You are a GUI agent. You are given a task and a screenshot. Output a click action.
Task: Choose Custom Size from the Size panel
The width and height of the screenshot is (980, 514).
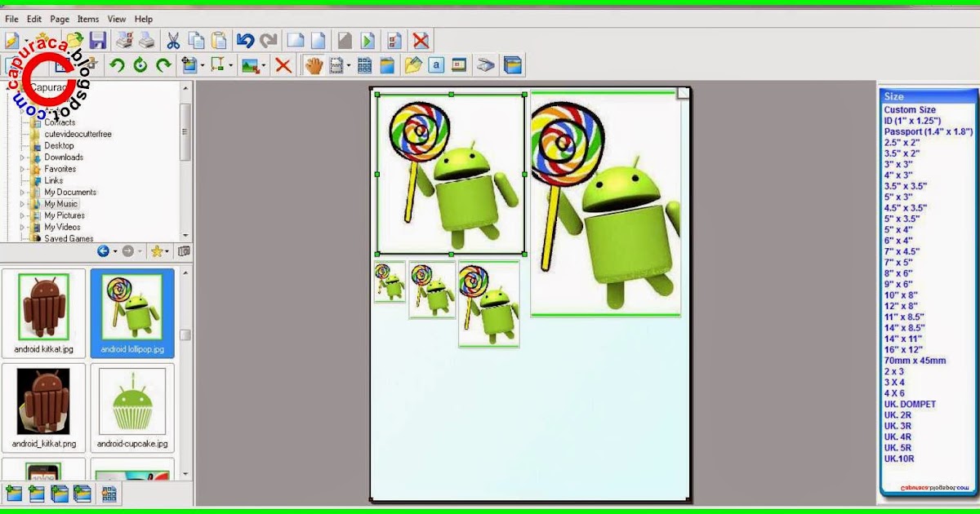point(909,109)
